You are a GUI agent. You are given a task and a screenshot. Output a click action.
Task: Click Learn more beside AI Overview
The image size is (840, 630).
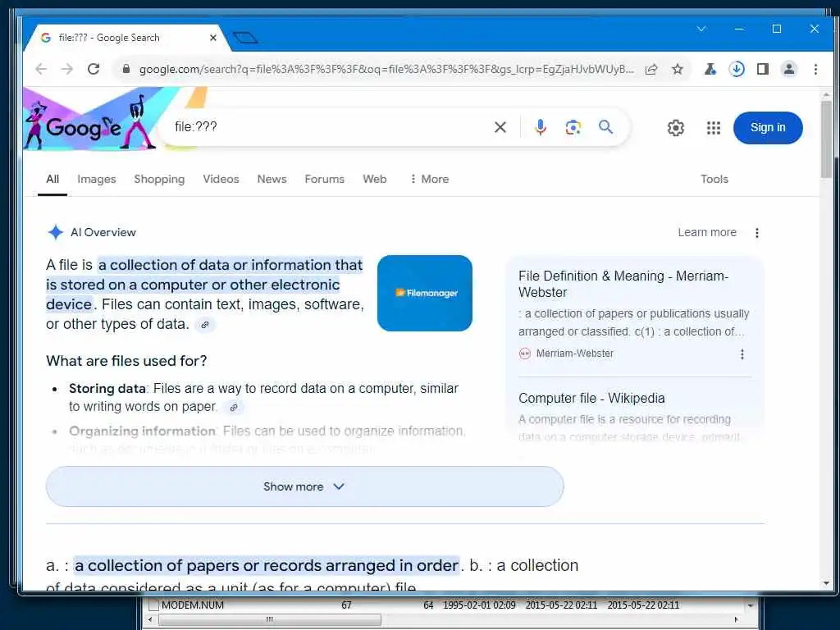pyautogui.click(x=707, y=232)
